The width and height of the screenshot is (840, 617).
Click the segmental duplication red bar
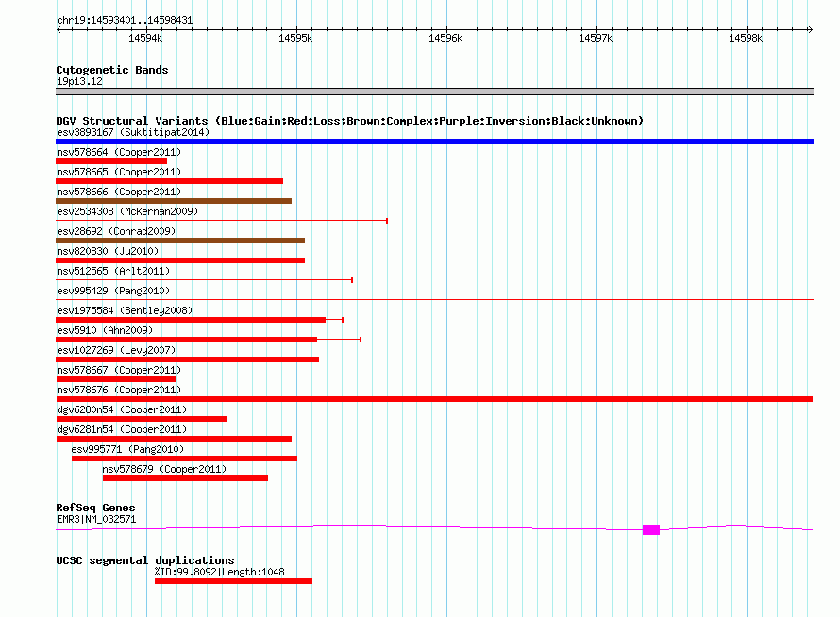(233, 581)
